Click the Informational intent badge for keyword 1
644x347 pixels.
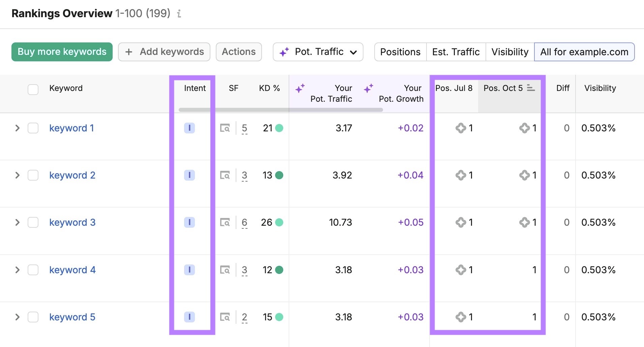[x=189, y=128]
